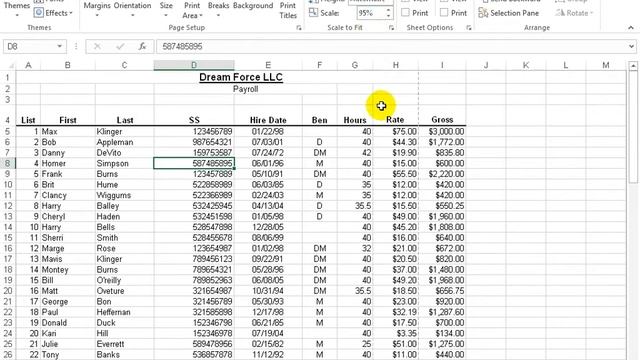640x360 pixels.
Task: Open the Sheet Options dialog launcher
Action: (469, 28)
